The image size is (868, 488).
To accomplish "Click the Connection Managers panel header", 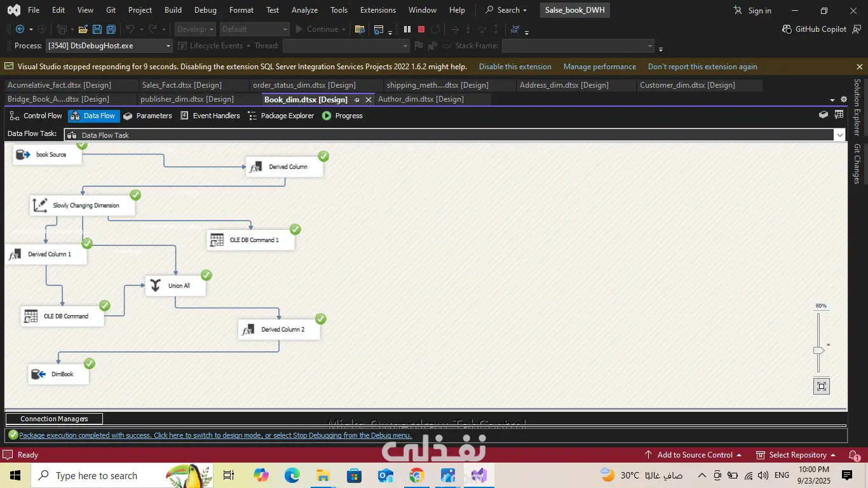I will [54, 419].
